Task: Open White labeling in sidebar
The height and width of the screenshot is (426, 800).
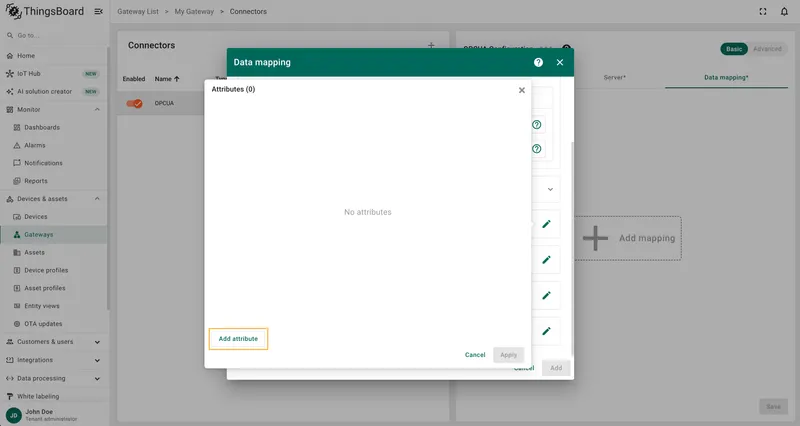Action: coord(54,396)
